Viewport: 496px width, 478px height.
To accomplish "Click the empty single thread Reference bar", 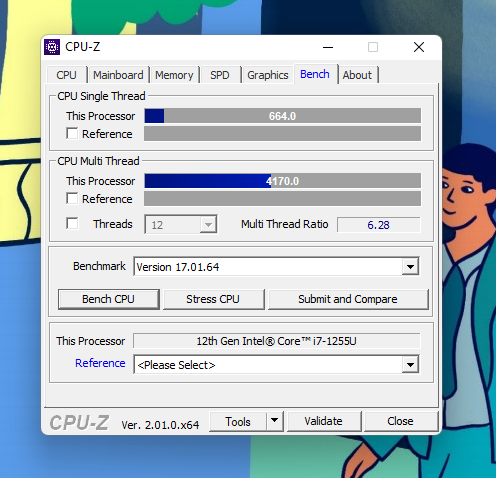I will point(282,134).
